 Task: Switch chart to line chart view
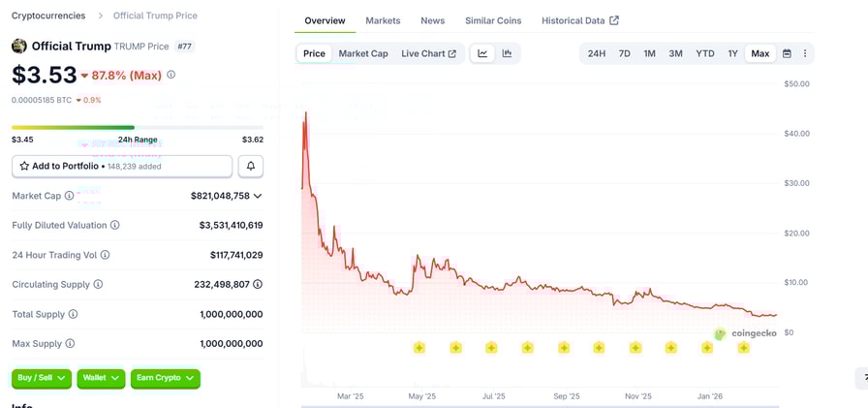coord(482,53)
